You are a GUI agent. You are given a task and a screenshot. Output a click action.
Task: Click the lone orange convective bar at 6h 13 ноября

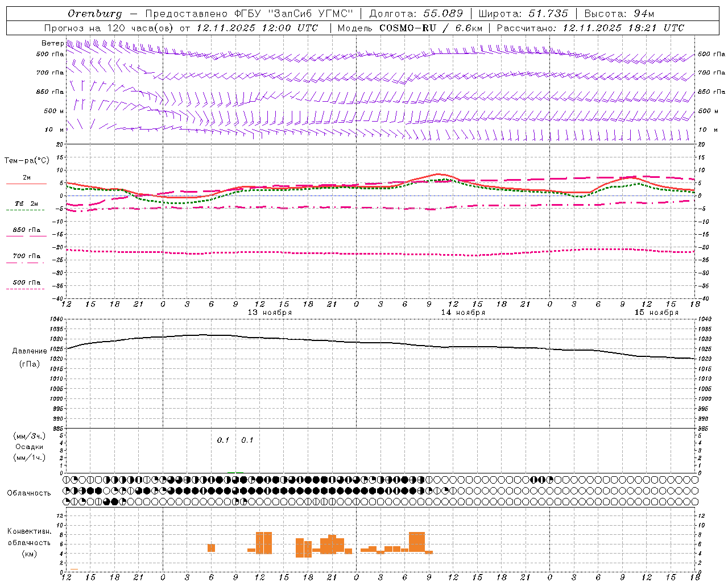click(x=211, y=548)
